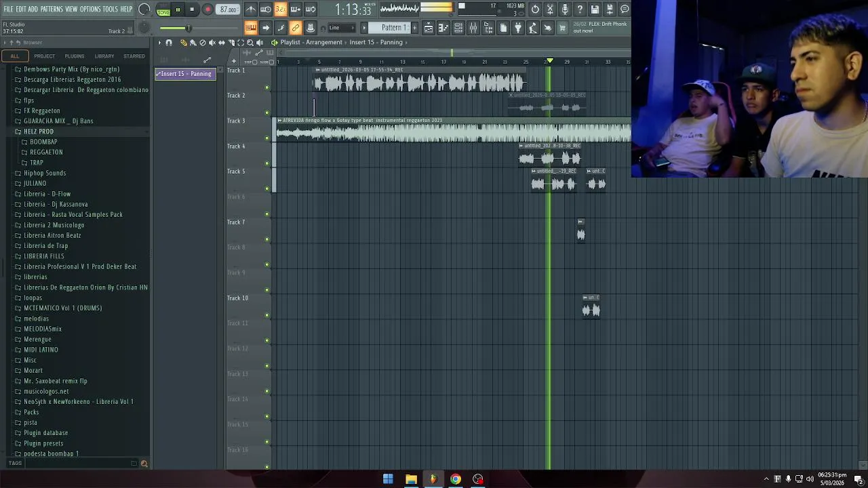The image size is (868, 488).
Task: Pause playback with the pause button
Action: 178,9
